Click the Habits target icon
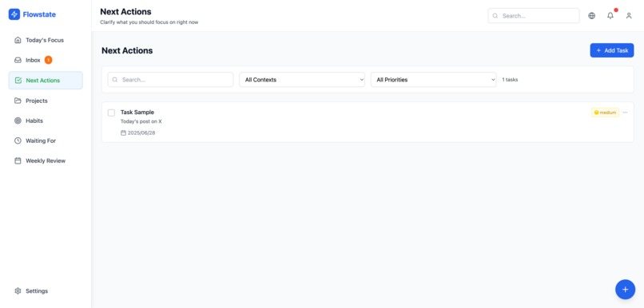The height and width of the screenshot is (308, 644). click(x=18, y=120)
